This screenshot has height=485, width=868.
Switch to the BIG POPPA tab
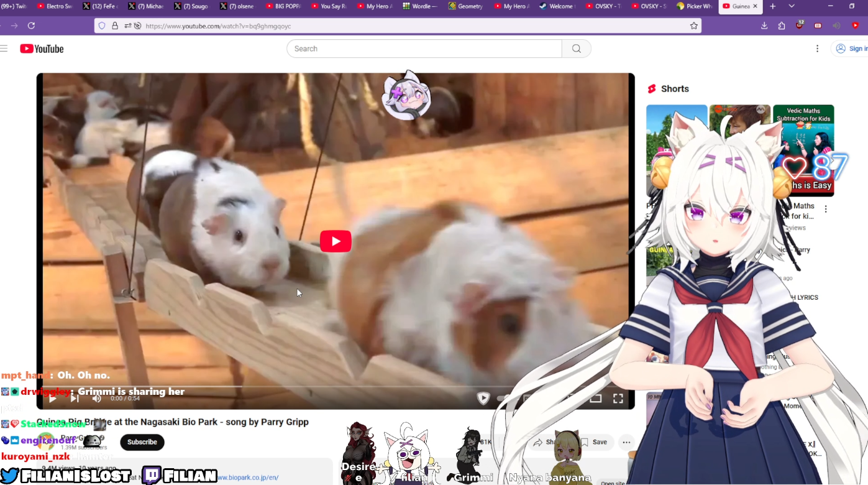click(283, 6)
